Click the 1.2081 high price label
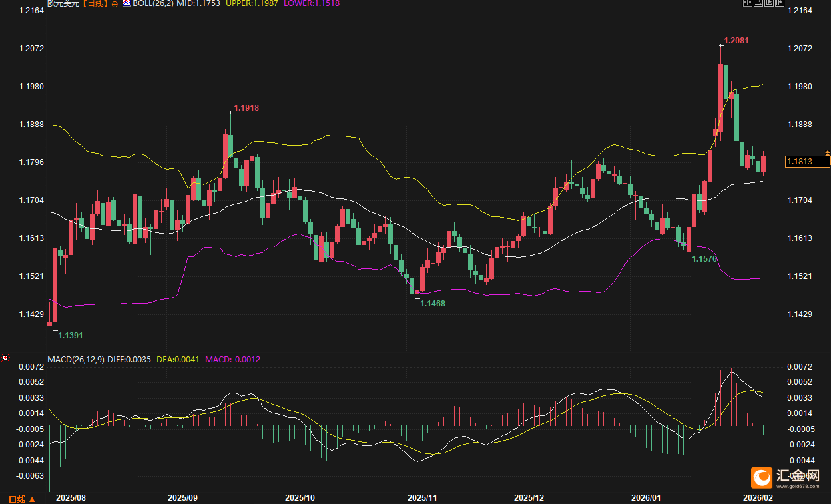This screenshot has width=831, height=504. point(736,41)
